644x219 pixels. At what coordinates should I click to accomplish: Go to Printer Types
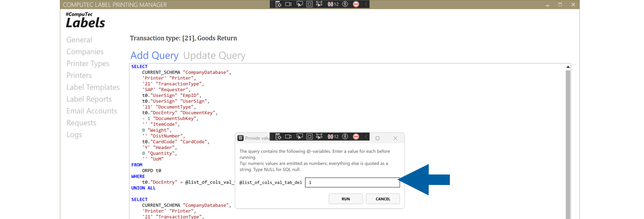tap(88, 64)
